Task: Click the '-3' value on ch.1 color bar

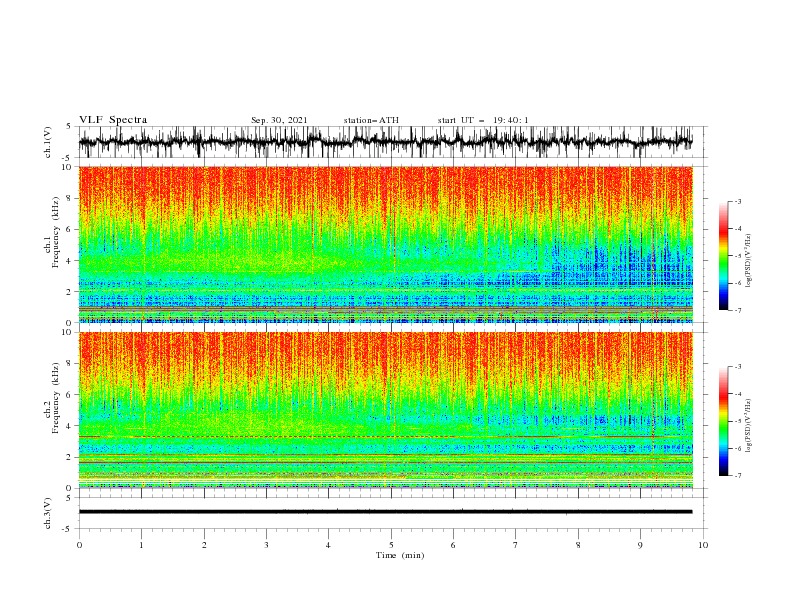Action: click(x=737, y=201)
